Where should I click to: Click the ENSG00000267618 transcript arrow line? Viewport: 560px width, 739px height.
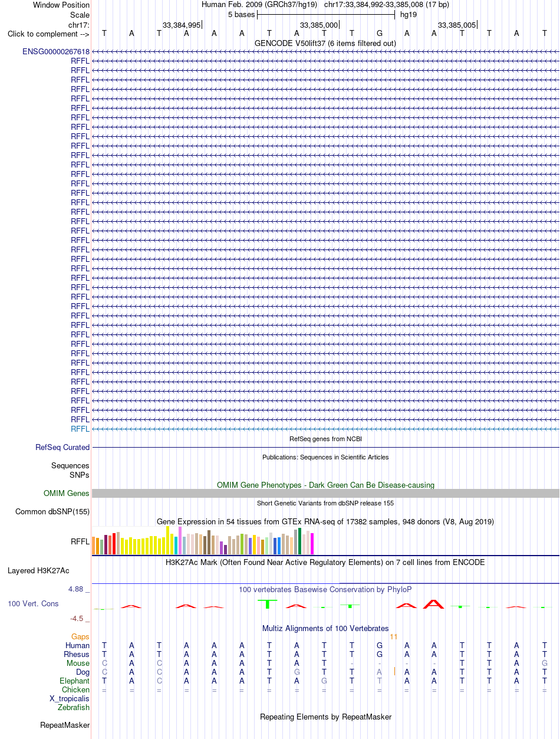pos(325,52)
